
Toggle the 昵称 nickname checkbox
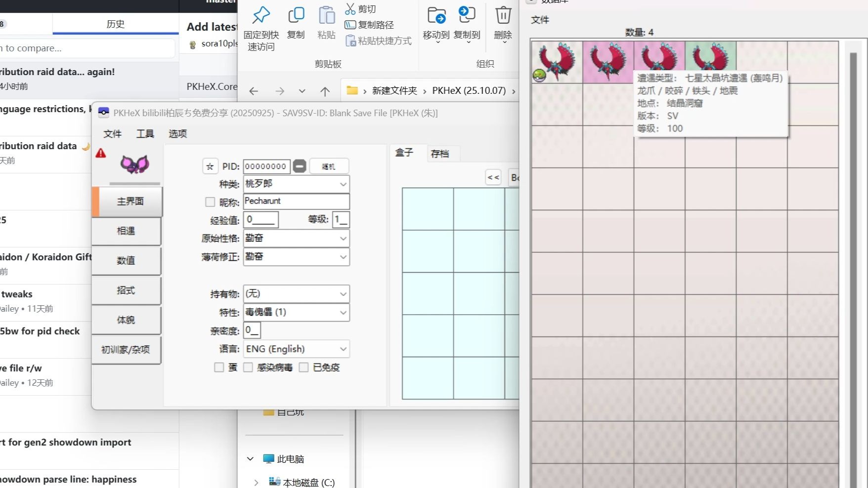tap(210, 202)
